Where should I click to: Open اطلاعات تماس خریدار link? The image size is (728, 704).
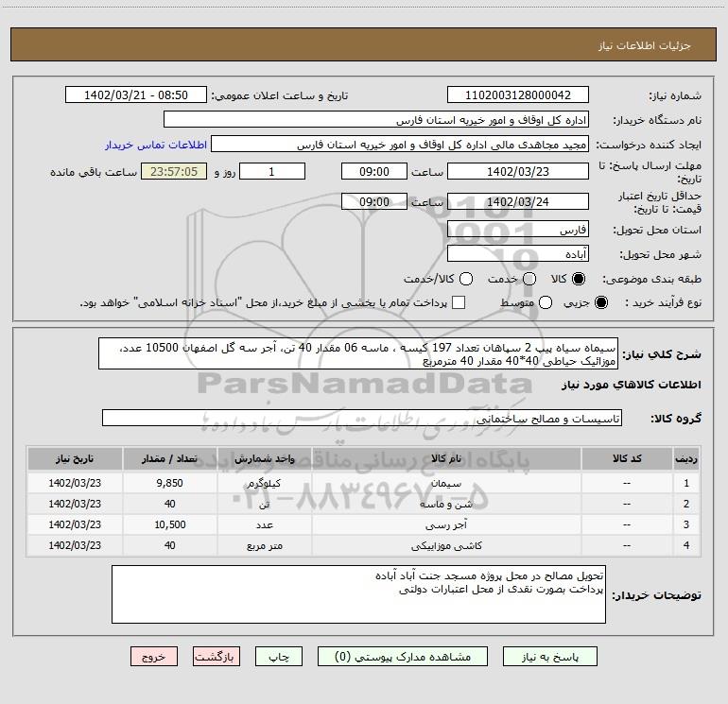(156, 145)
